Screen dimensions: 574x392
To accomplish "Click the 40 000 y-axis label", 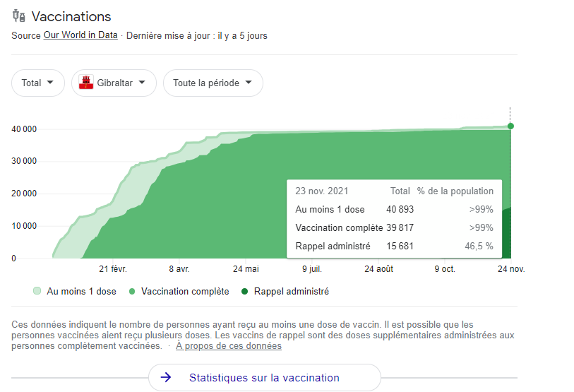I will 24,129.
